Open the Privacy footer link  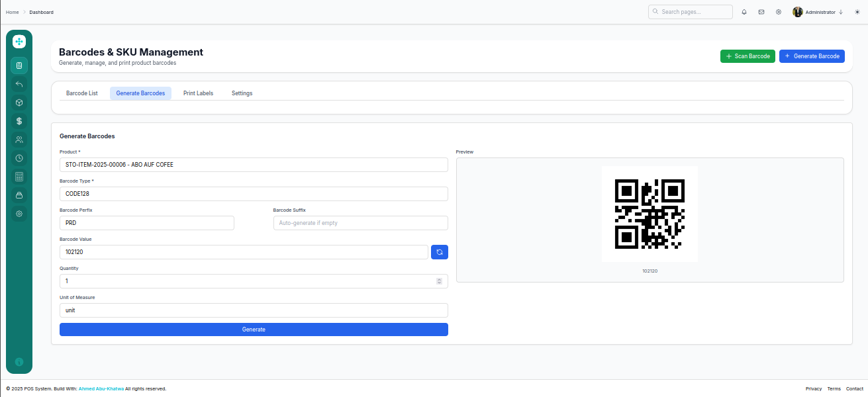tap(814, 389)
